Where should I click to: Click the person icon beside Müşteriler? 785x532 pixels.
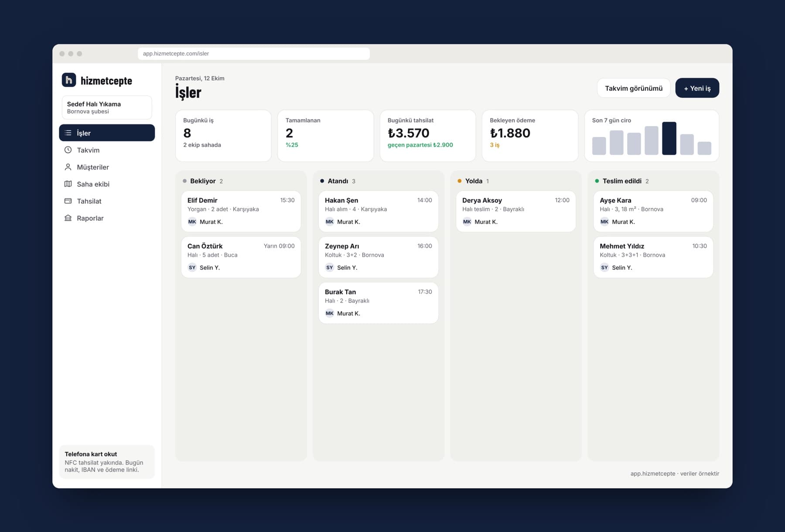pos(68,167)
